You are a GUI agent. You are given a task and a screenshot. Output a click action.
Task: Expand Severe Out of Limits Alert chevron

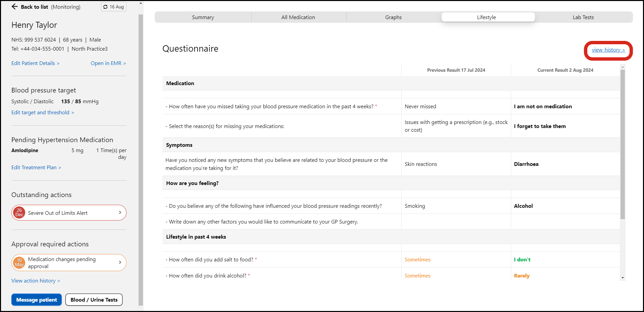pos(120,212)
